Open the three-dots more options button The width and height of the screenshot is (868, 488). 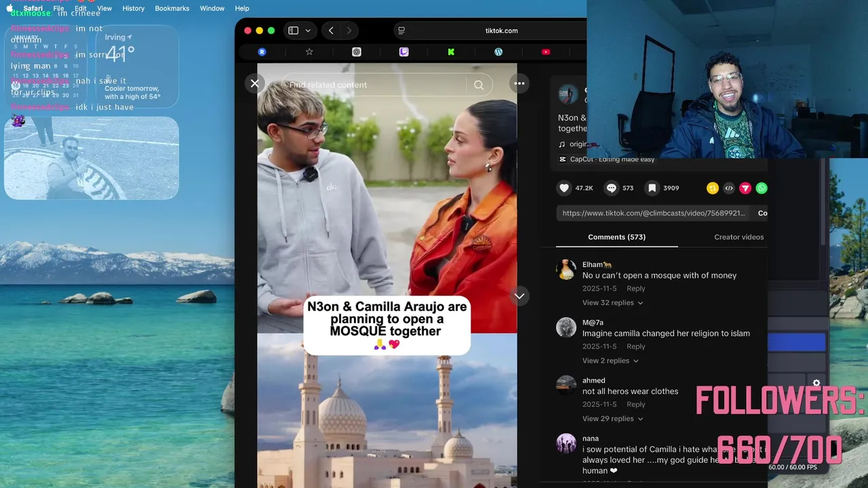click(x=519, y=83)
